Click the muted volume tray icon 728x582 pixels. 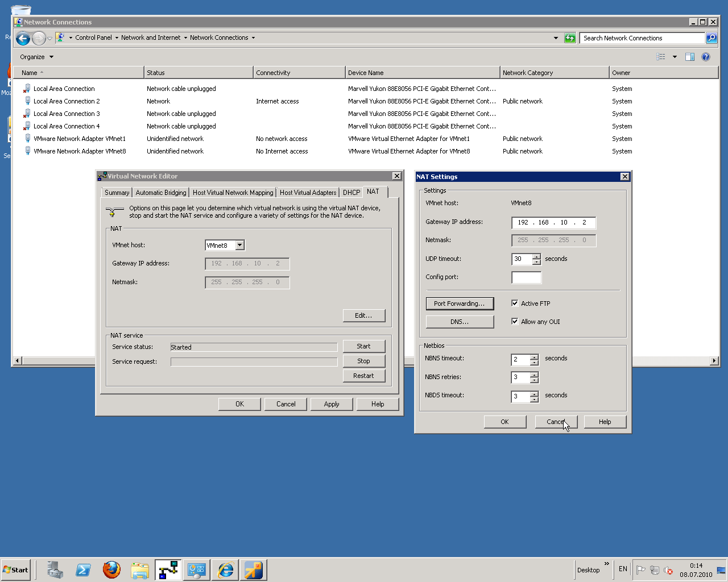coord(668,570)
